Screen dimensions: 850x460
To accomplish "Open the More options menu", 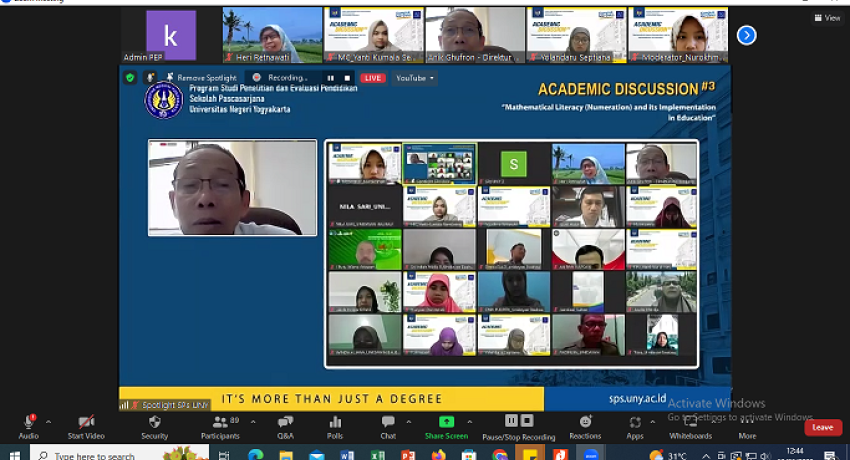I will 747,426.
